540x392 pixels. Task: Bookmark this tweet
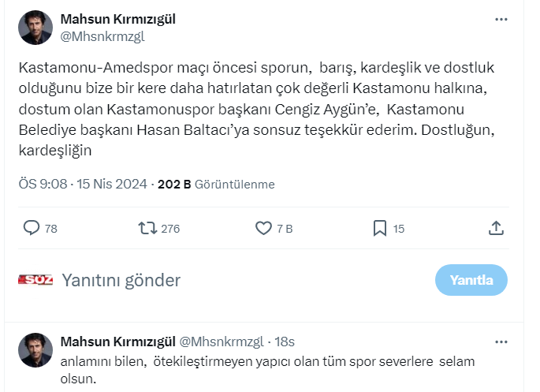379,229
